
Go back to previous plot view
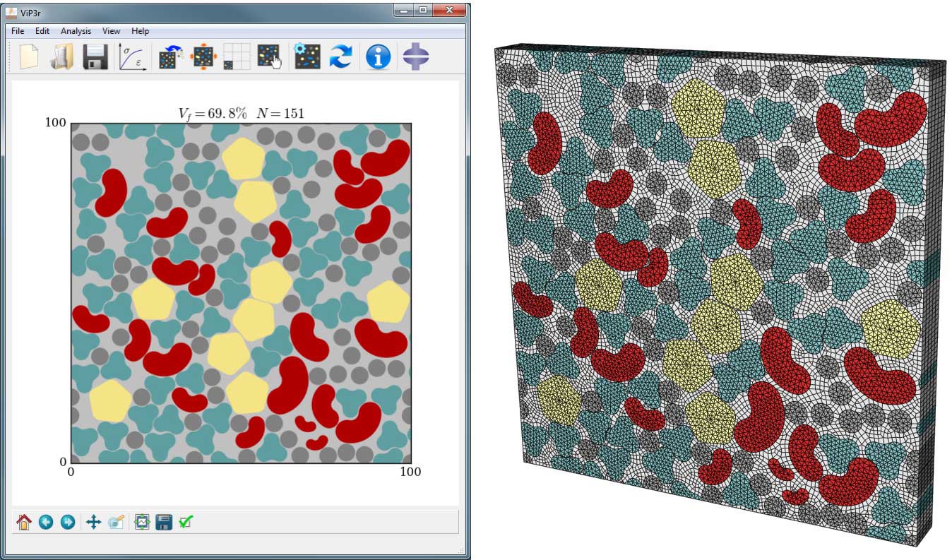coord(46,523)
